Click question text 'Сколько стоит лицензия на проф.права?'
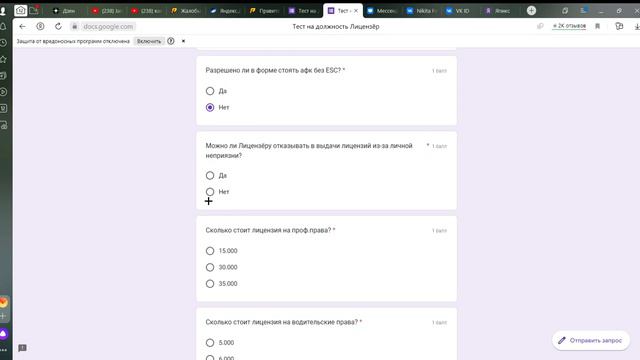This screenshot has width=640, height=360. click(x=268, y=230)
